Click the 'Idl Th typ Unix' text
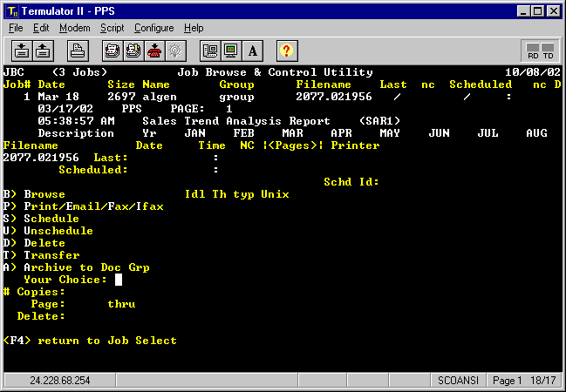566x392 pixels. click(237, 194)
